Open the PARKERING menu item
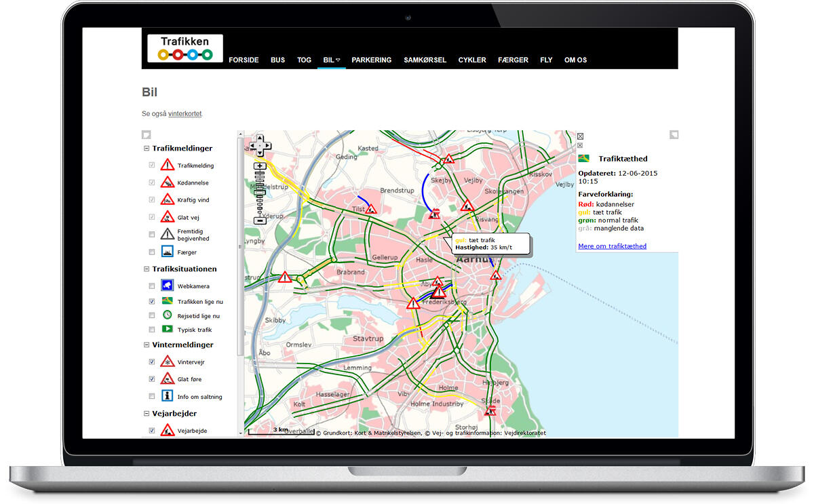 coord(371,60)
